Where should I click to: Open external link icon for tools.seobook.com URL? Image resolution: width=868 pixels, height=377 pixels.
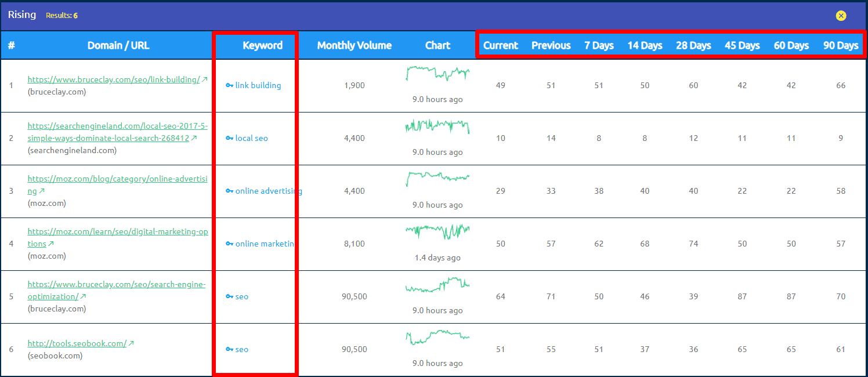(131, 343)
